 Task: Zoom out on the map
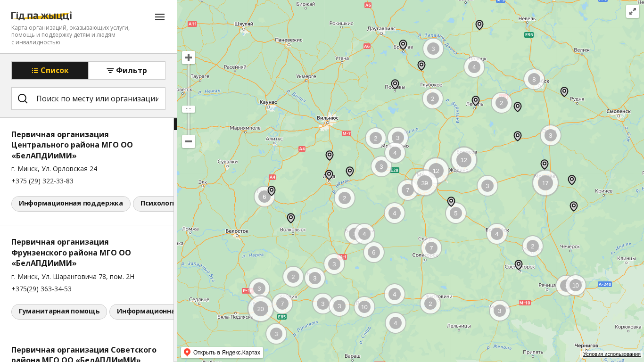click(189, 141)
